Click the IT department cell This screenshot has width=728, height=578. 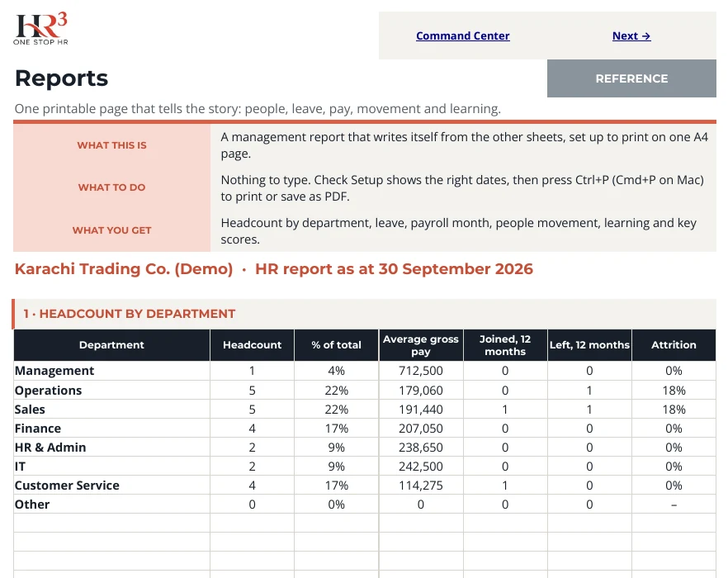tap(112, 467)
